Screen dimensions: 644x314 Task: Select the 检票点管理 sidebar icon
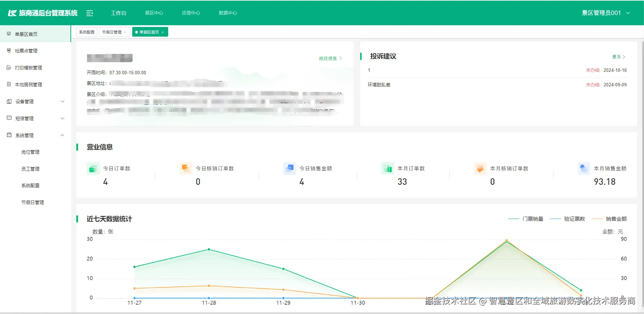click(x=9, y=50)
